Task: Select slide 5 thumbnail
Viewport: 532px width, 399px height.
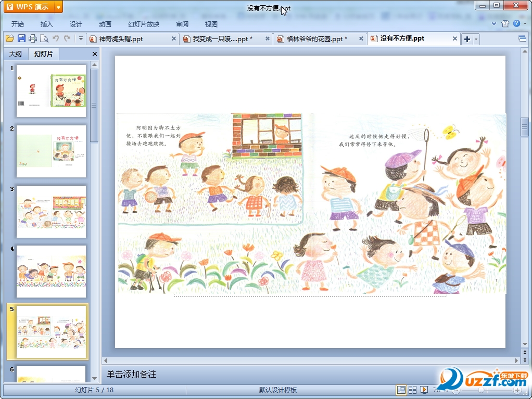Action: tap(51, 331)
